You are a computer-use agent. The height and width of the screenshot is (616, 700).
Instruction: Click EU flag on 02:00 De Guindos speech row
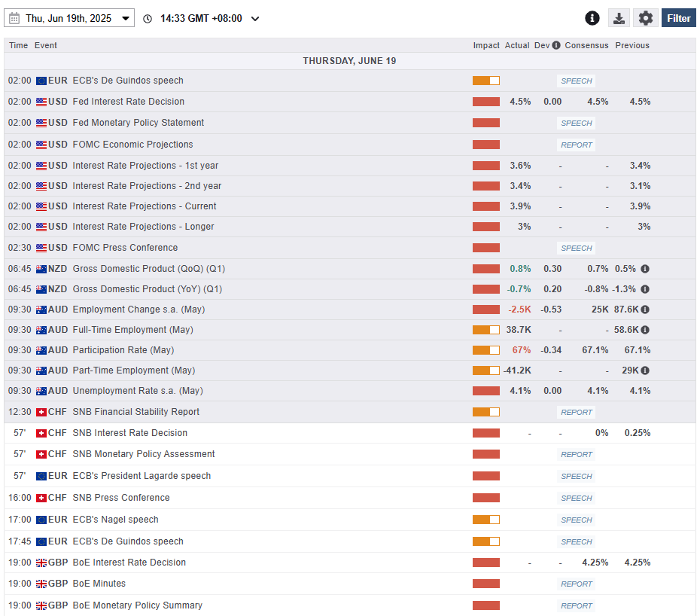(x=41, y=81)
